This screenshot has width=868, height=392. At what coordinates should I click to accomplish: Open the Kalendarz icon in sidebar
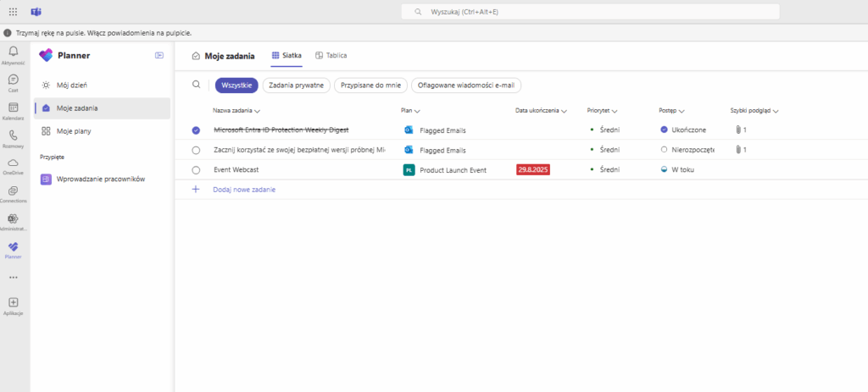point(13,108)
